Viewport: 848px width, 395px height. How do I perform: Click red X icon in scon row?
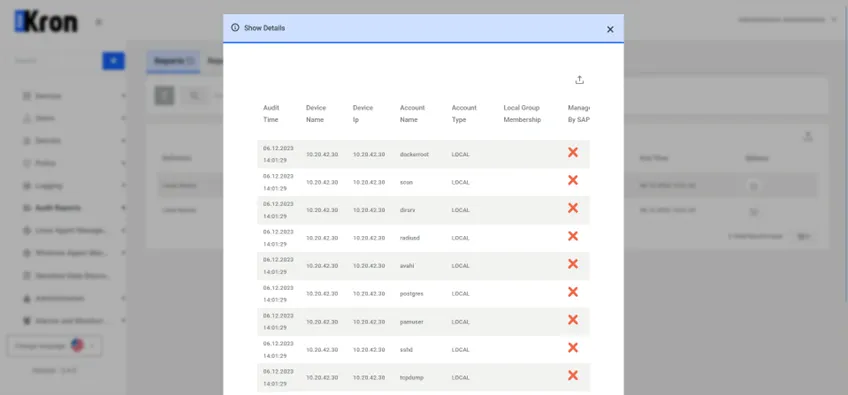pyautogui.click(x=573, y=180)
